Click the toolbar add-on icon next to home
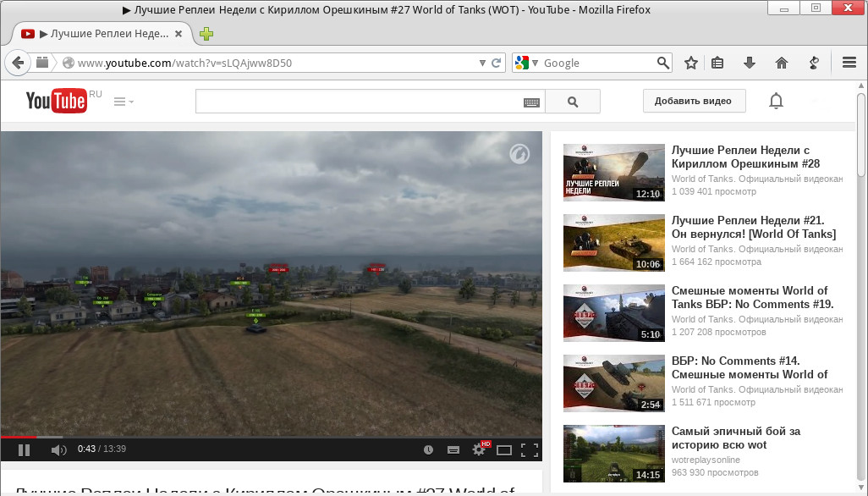 [x=814, y=63]
